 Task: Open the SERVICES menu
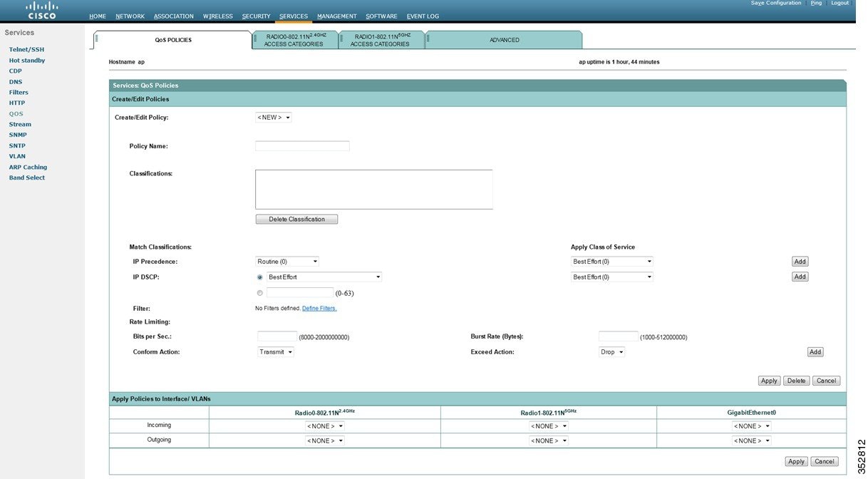tap(294, 16)
